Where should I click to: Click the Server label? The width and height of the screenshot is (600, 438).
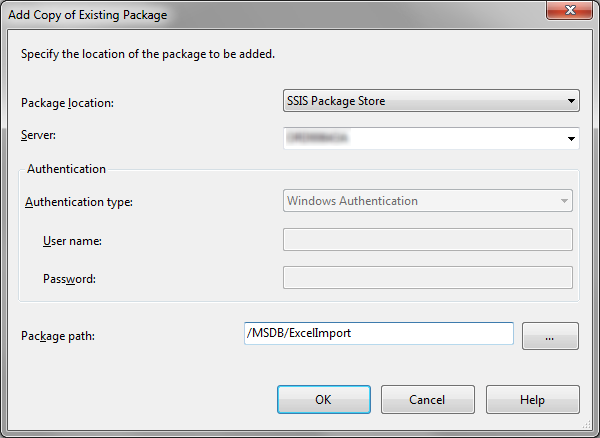[x=38, y=135]
